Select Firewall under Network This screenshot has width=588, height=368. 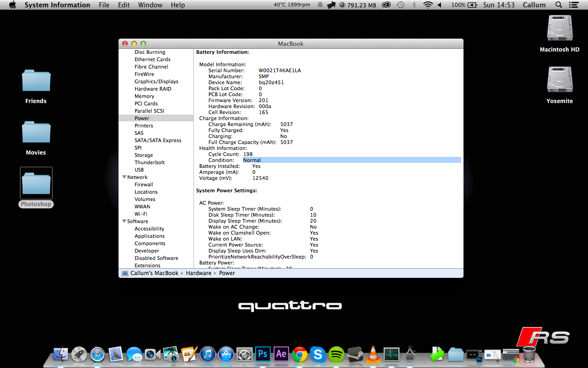tap(144, 184)
